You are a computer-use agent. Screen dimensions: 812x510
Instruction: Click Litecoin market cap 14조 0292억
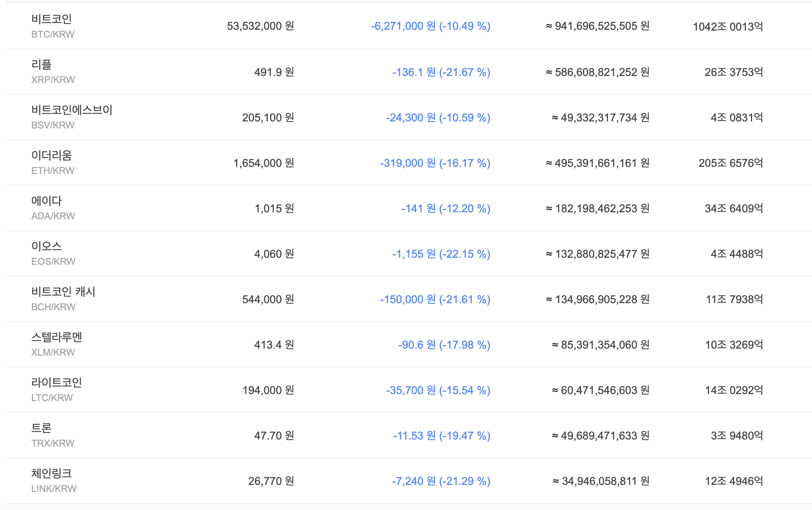pos(734,390)
